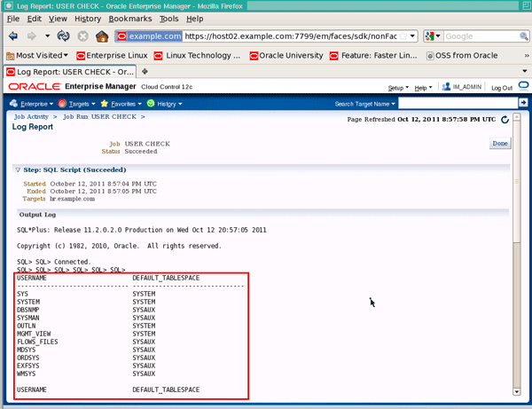The image size is (532, 409).
Task: Reload the page with the refresh icon
Action: click(x=64, y=35)
